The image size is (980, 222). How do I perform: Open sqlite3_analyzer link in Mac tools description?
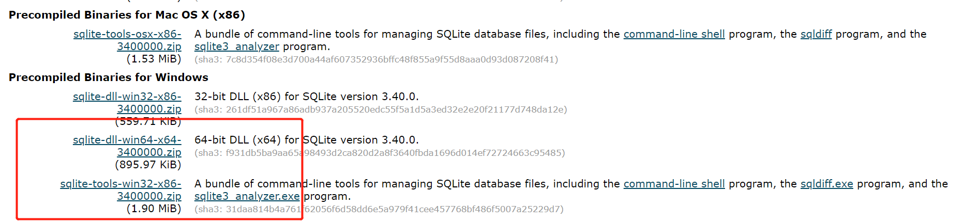236,47
